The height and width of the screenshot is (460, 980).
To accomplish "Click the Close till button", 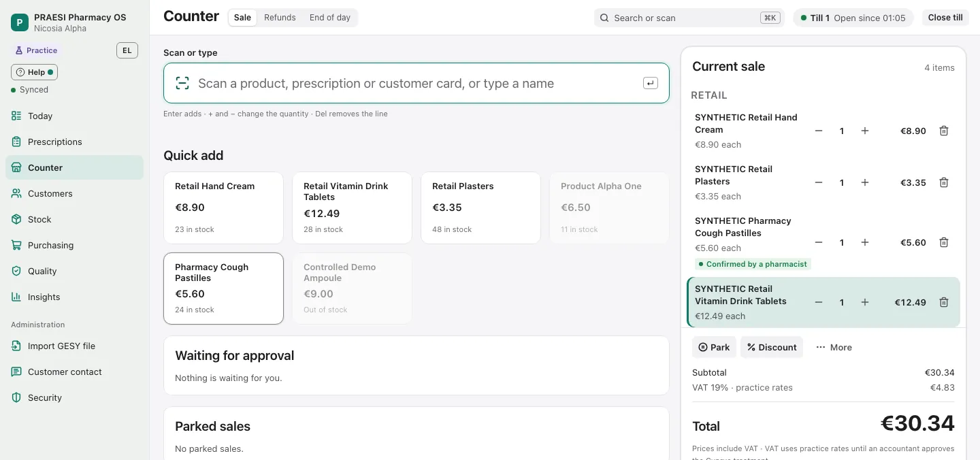I will pos(945,18).
